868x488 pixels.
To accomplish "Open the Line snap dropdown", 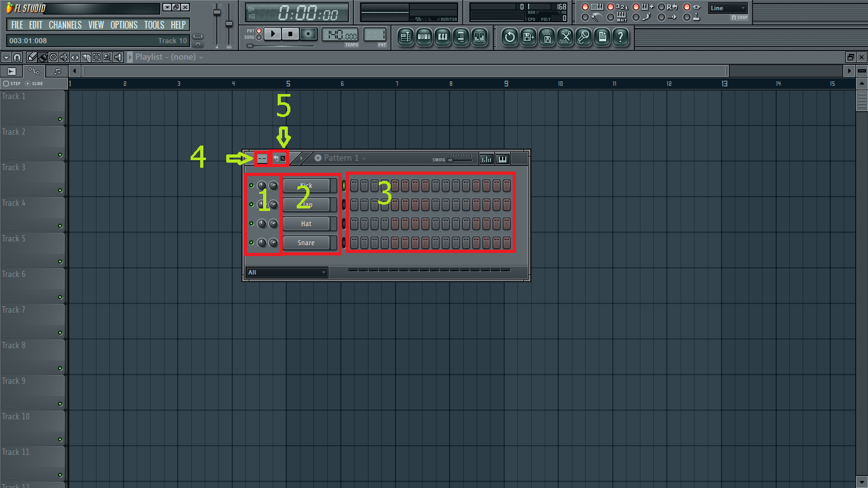I will 728,8.
